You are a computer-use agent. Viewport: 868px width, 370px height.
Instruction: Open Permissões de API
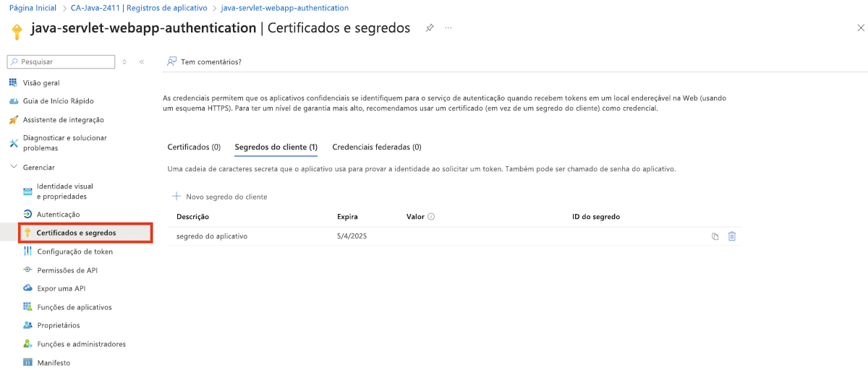click(67, 270)
